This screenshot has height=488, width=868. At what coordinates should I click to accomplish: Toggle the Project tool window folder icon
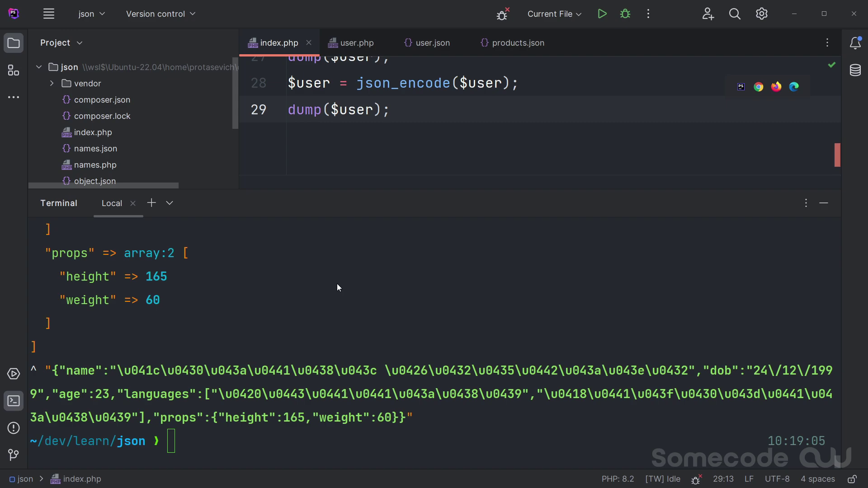(x=14, y=43)
